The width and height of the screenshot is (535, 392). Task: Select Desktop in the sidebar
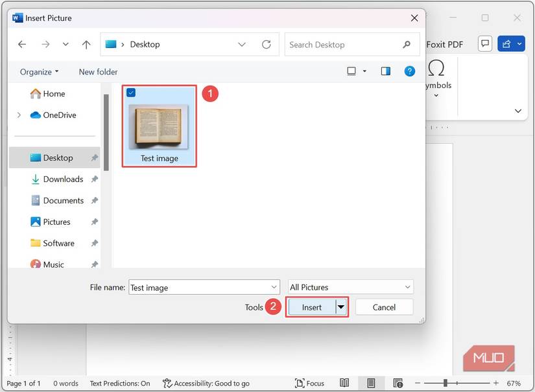(54, 158)
